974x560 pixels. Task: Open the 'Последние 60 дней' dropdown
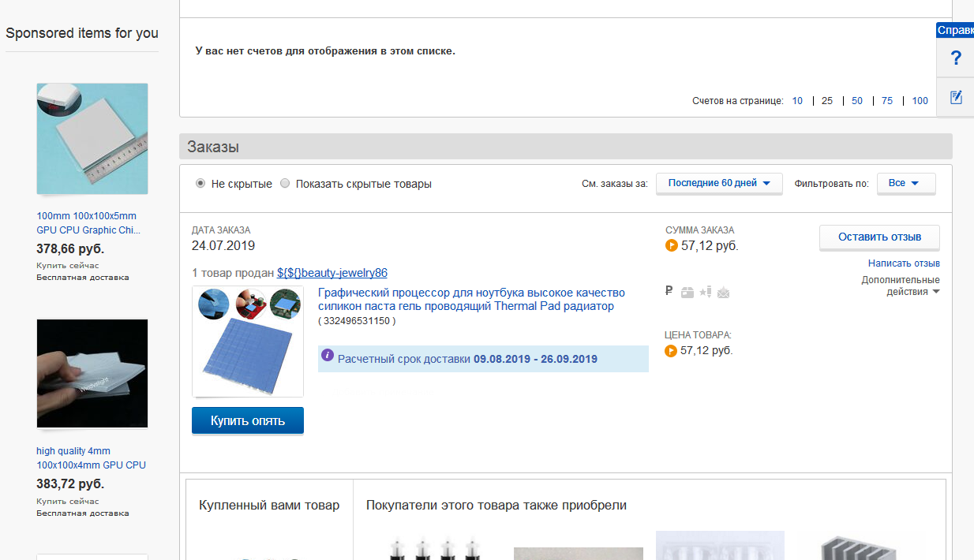click(719, 183)
